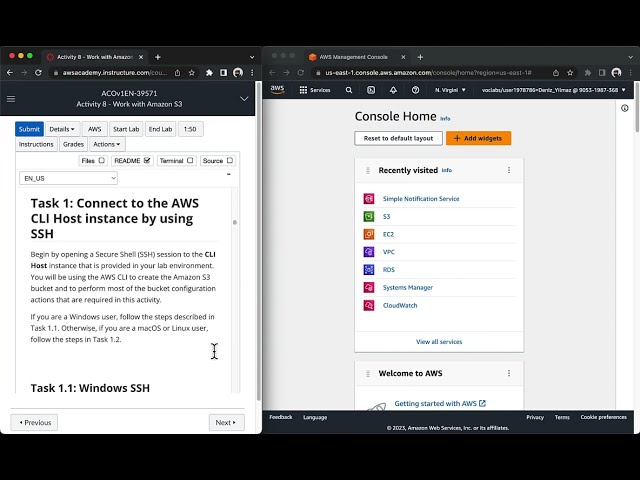Click the Simple Notification Service icon
The image size is (640, 480).
369,199
